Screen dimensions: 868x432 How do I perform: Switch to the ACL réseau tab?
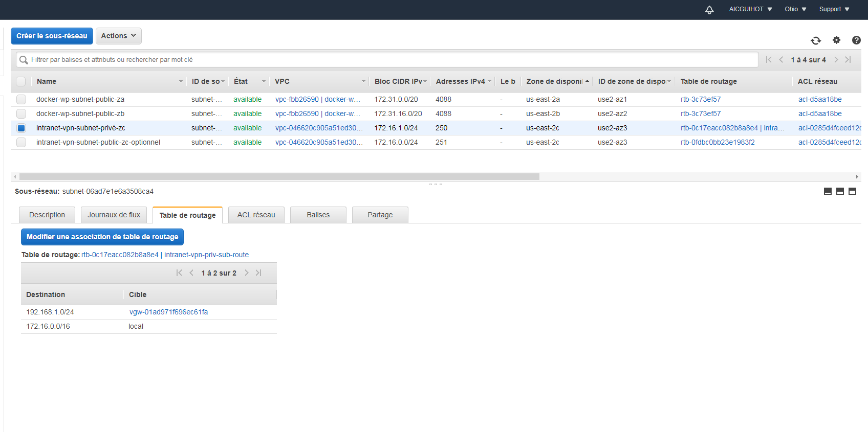click(256, 215)
